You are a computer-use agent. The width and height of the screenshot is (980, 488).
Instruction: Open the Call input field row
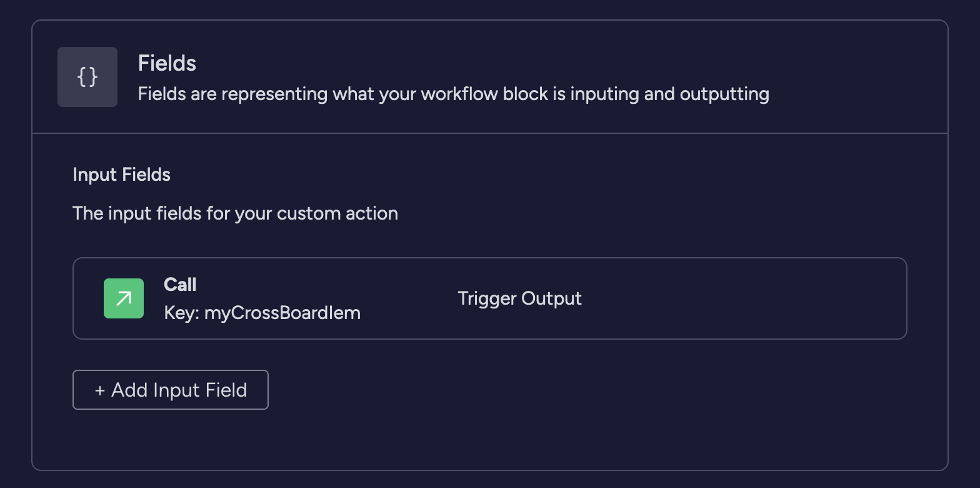[490, 298]
